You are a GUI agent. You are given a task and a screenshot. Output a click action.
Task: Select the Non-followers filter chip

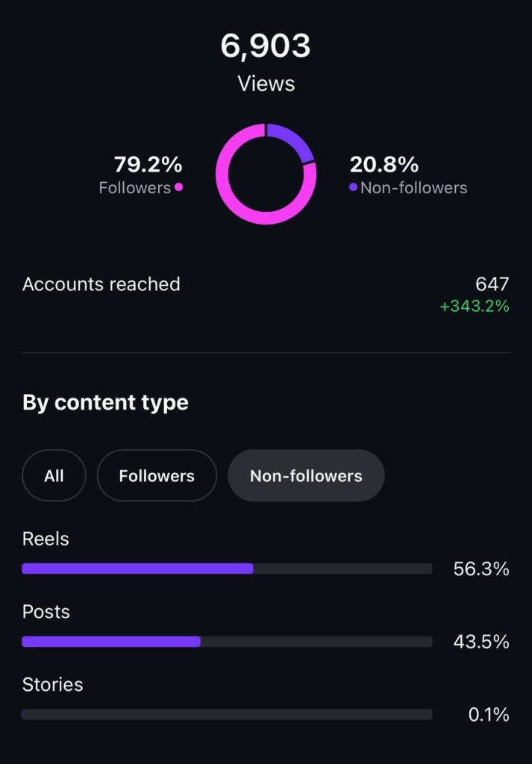point(306,475)
